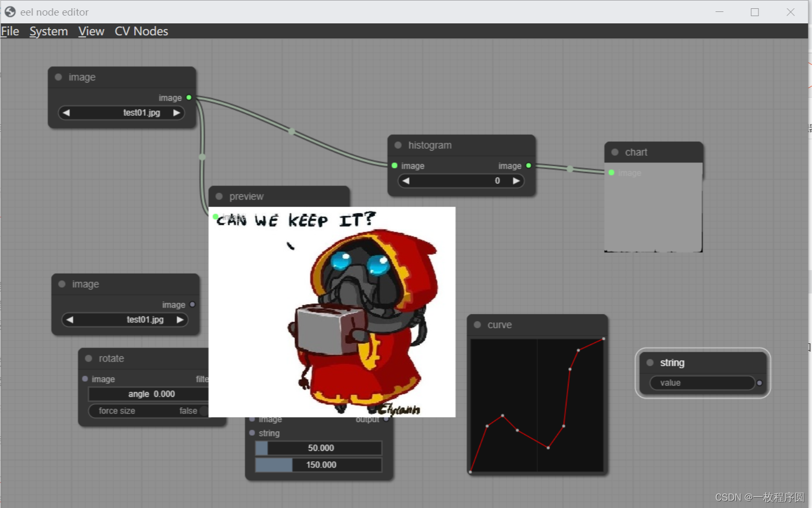Viewport: 812px width, 508px height.
Task: Click the left arrow on the histogram value control
Action: pos(406,181)
